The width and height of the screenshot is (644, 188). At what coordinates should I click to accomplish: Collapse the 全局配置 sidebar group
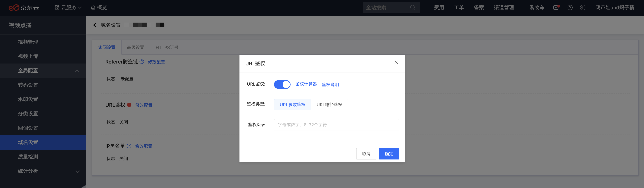[43, 70]
